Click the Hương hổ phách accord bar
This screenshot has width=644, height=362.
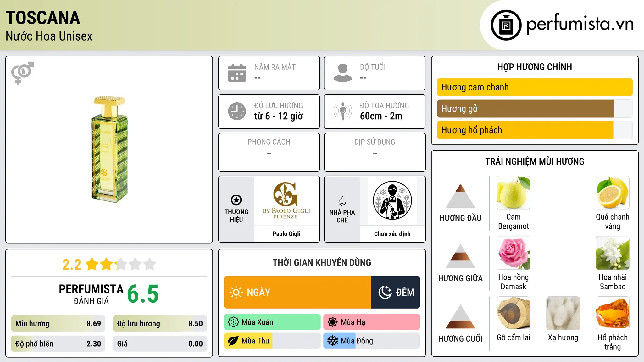[x=535, y=130]
